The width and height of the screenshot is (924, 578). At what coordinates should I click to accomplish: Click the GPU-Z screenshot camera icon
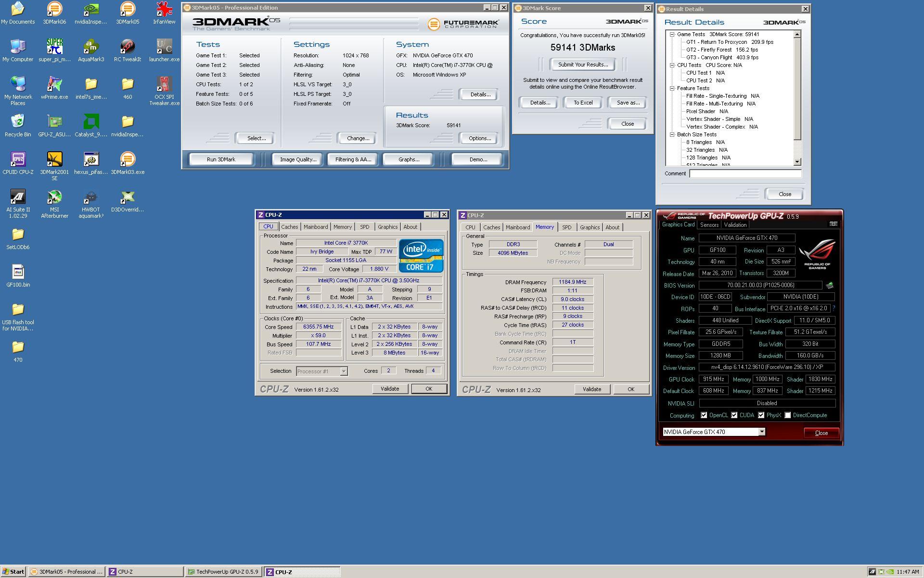pos(834,224)
